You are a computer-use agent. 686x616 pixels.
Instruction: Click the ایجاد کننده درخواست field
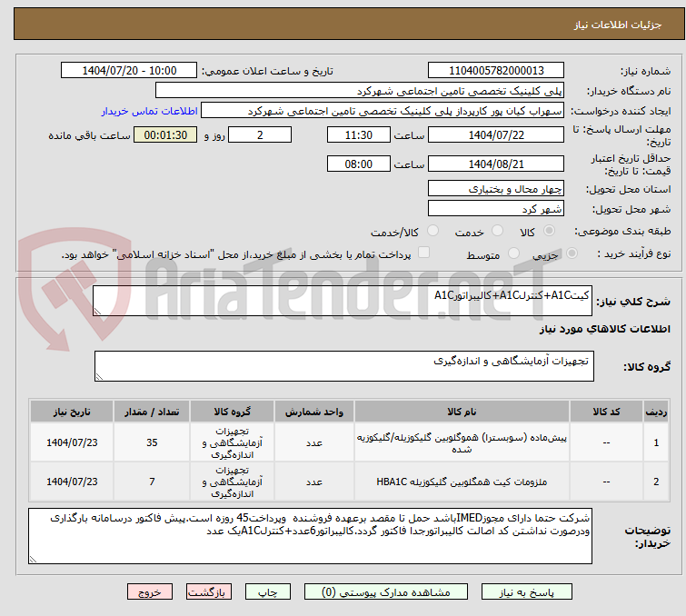click(x=383, y=111)
